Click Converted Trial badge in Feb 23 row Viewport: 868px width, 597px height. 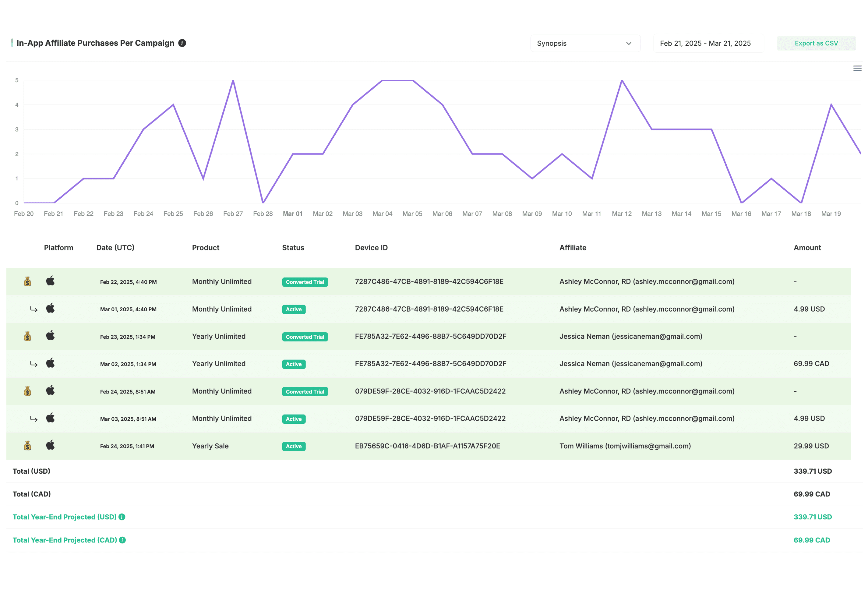coord(305,337)
